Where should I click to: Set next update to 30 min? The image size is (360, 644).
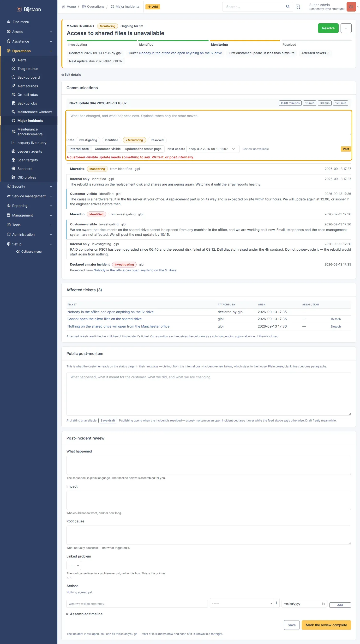pyautogui.click(x=324, y=103)
